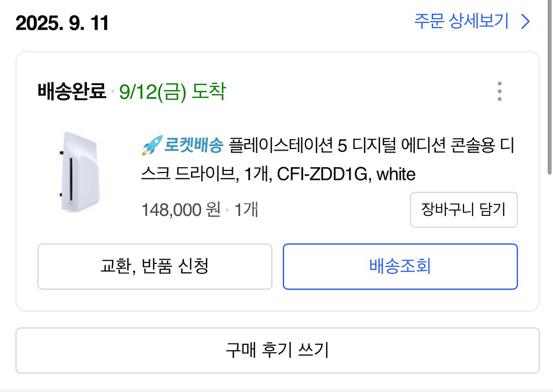Click the green 9/12(금) 도착 arrival text
Screen dimensions: 553x392
pyautogui.click(x=173, y=91)
